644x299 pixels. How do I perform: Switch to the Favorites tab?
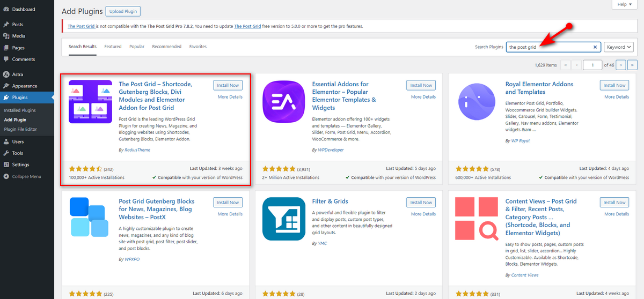pyautogui.click(x=198, y=47)
